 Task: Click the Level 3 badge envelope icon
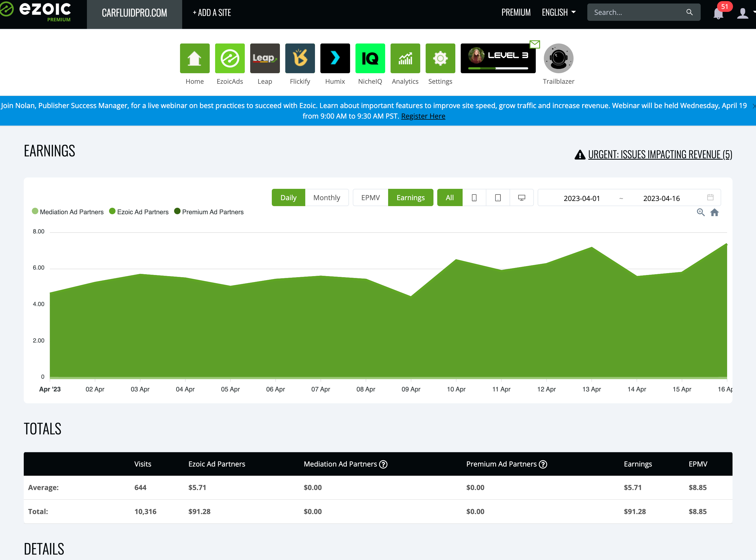pos(534,44)
